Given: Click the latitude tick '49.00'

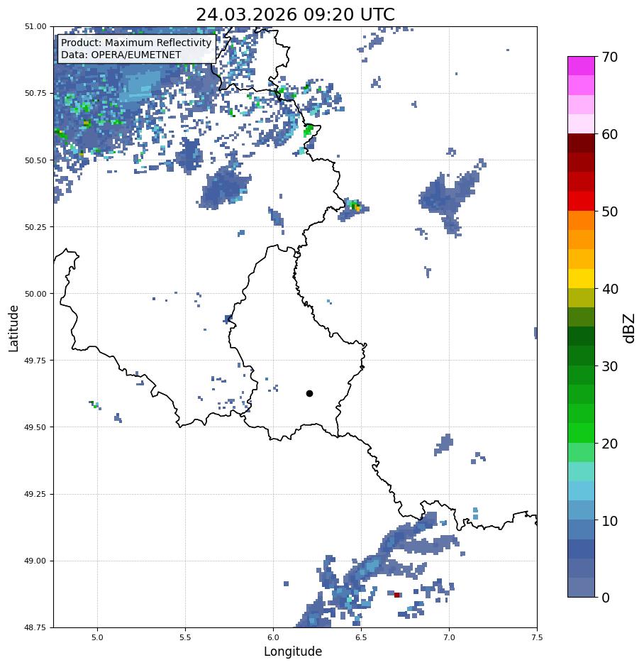Looking at the screenshot, I should (35, 561).
